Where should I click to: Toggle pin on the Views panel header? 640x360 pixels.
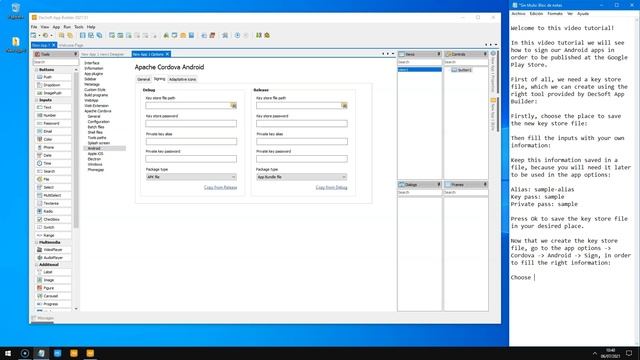(439, 54)
